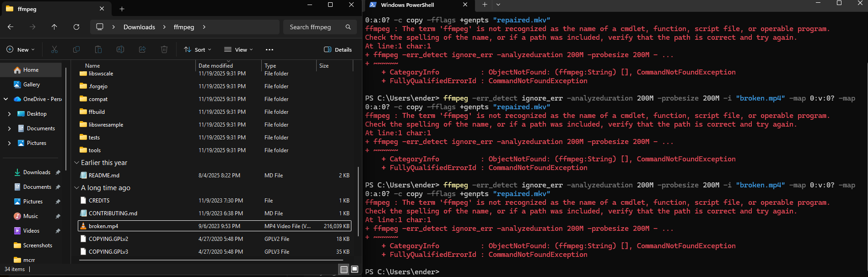Click the This PC monitor icon

click(100, 27)
